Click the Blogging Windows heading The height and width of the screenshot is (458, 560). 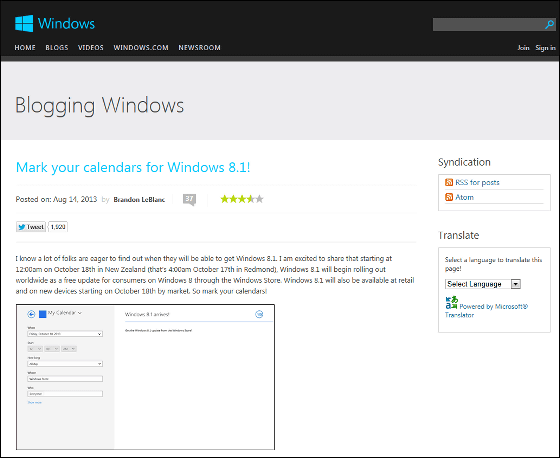coord(99,106)
